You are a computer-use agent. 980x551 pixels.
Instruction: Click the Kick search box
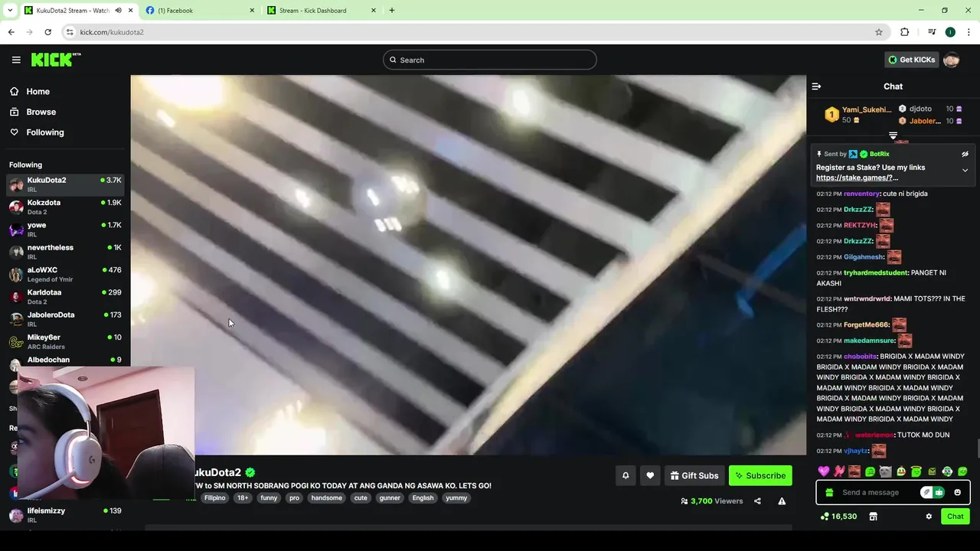pos(490,60)
